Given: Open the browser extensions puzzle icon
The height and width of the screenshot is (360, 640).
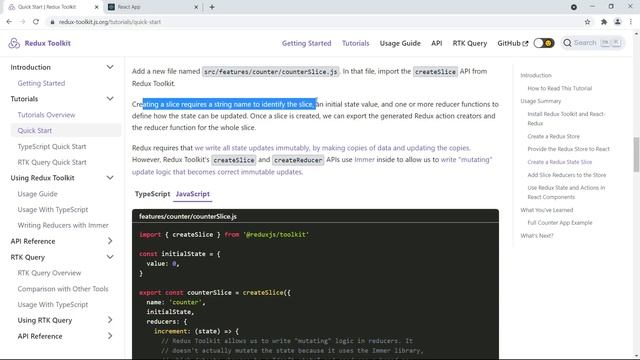Looking at the screenshot, I should tap(604, 22).
